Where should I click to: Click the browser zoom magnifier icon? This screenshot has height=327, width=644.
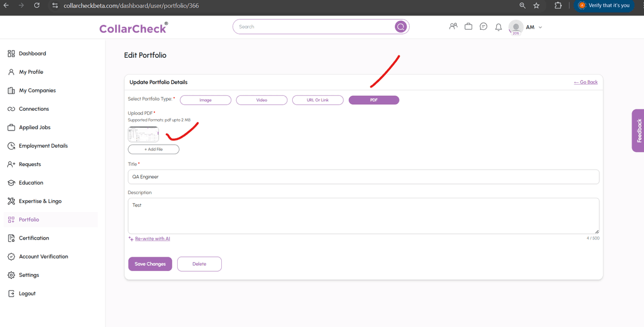(522, 5)
